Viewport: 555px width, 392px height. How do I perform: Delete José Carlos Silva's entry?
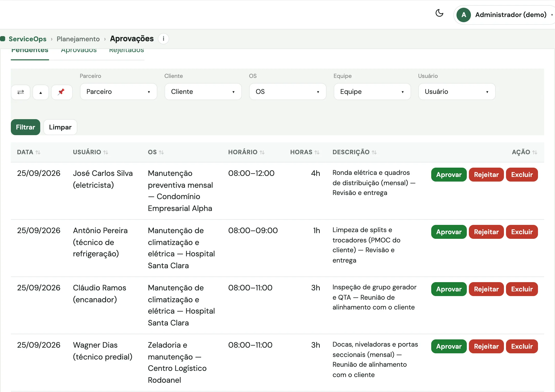[522, 175]
